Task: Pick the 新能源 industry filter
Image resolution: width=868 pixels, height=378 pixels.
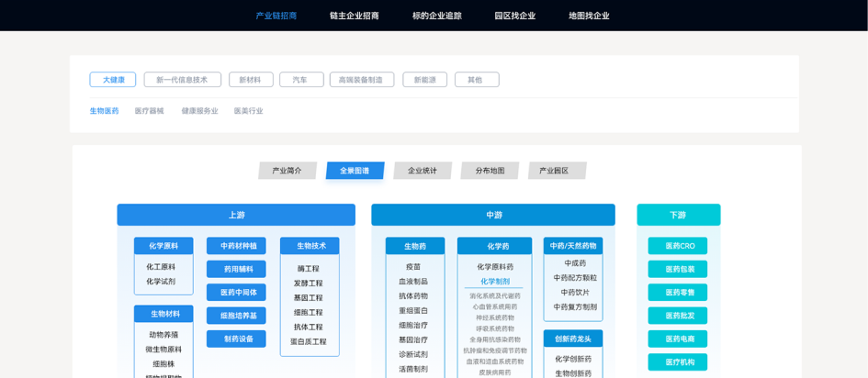Action: (x=424, y=80)
